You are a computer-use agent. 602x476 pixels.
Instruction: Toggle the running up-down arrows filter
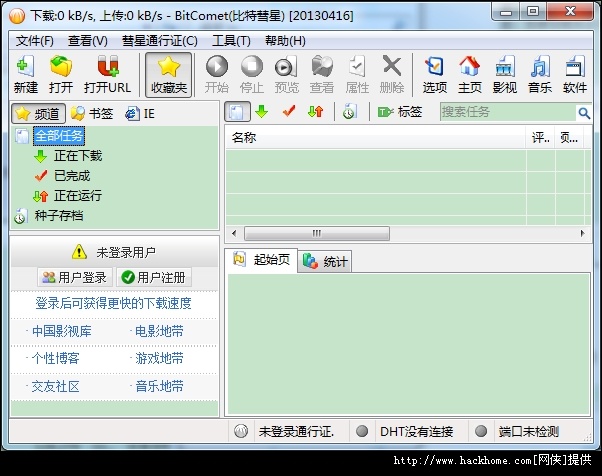[316, 112]
